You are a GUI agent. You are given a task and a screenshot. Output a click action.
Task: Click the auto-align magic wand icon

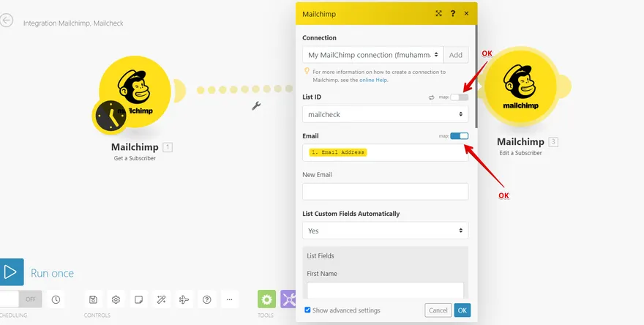162,299
